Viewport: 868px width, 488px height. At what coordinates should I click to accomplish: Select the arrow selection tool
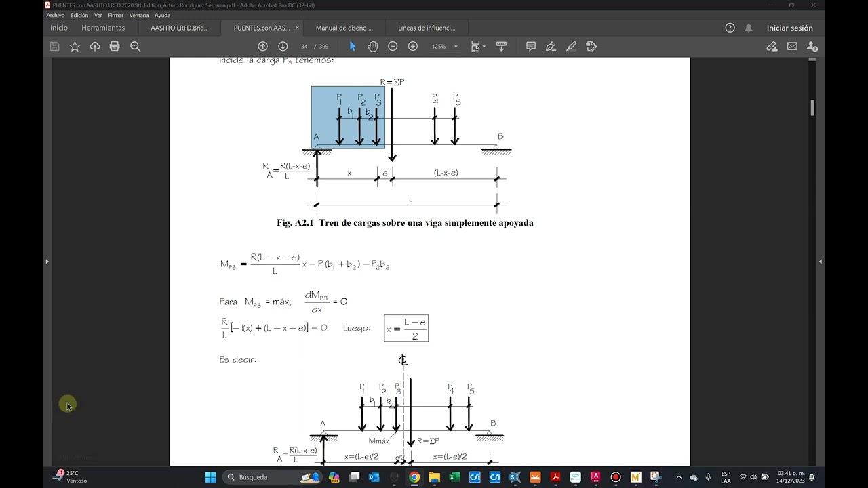click(x=353, y=46)
